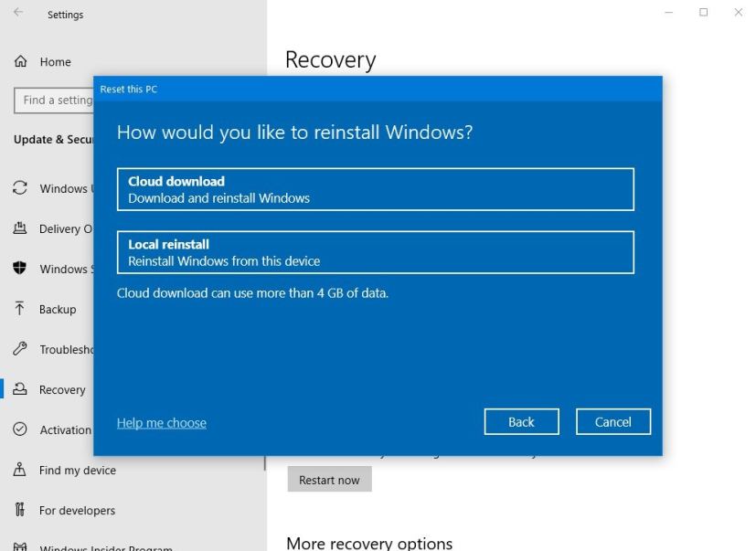The height and width of the screenshot is (551, 756).
Task: Click the Find a setting search box
Action: click(55, 101)
